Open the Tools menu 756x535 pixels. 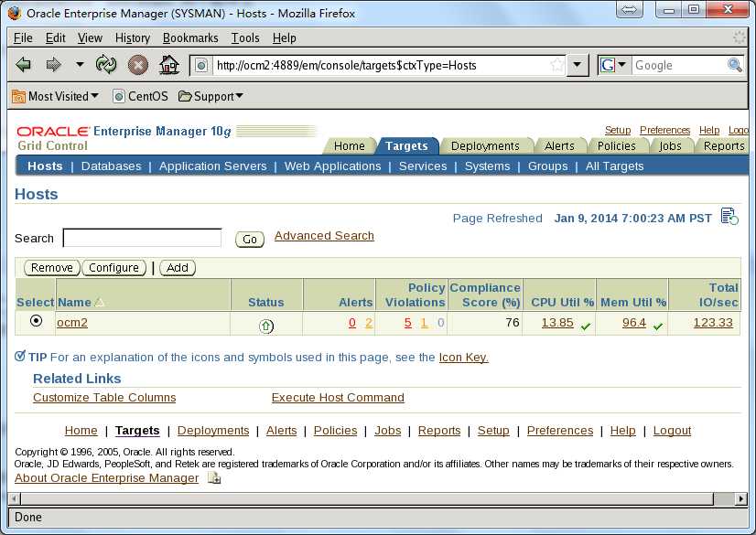point(245,38)
